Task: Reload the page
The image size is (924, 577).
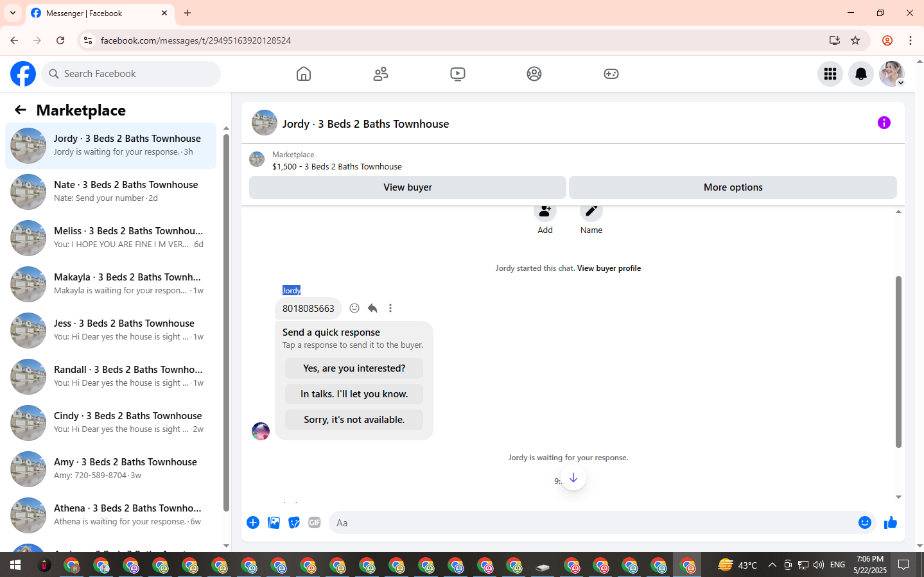Action: [x=60, y=40]
